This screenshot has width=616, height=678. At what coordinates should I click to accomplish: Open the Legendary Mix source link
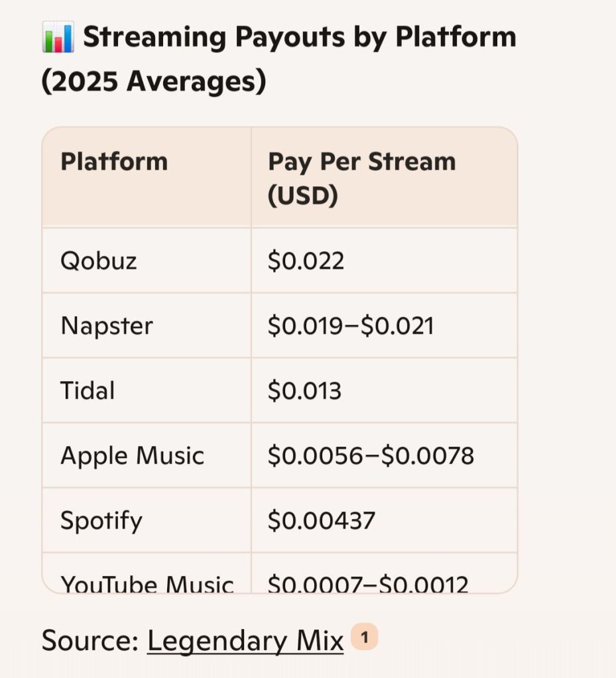click(x=245, y=641)
